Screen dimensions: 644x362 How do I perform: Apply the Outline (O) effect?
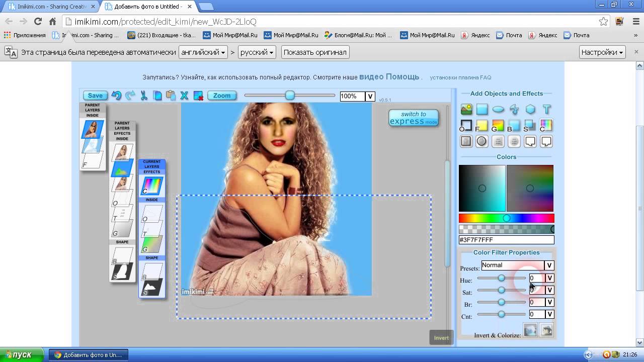466,125
